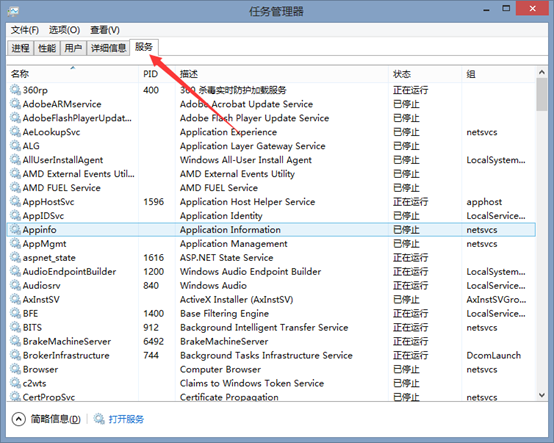Sort by the 描述 column header
Viewport: 554px width, 443px height.
(282, 74)
